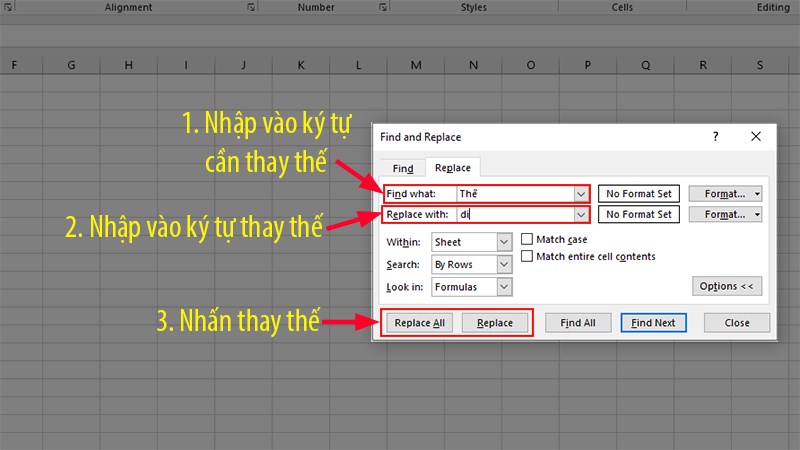The height and width of the screenshot is (450, 800).
Task: Click the Find Next button
Action: pos(653,323)
